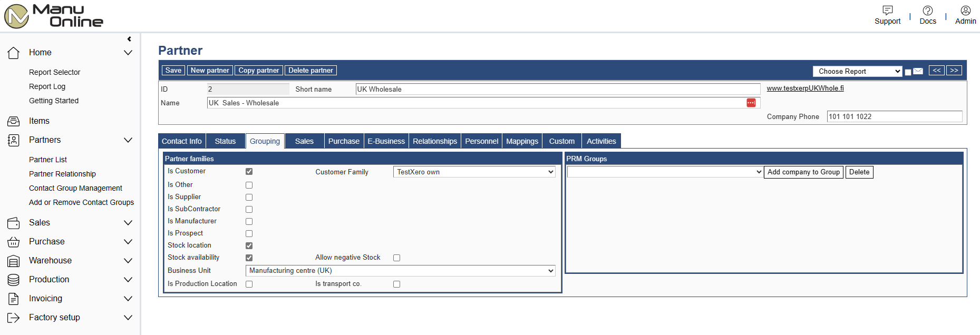This screenshot has width=980, height=335.
Task: Click the ManuOnline logo
Action: pyautogui.click(x=54, y=16)
